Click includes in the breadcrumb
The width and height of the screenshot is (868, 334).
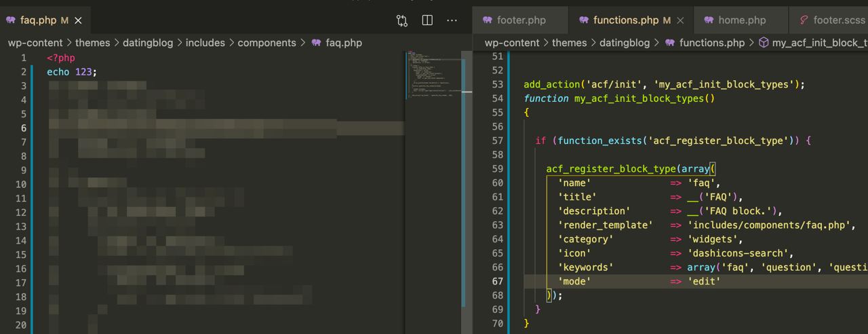tap(205, 43)
